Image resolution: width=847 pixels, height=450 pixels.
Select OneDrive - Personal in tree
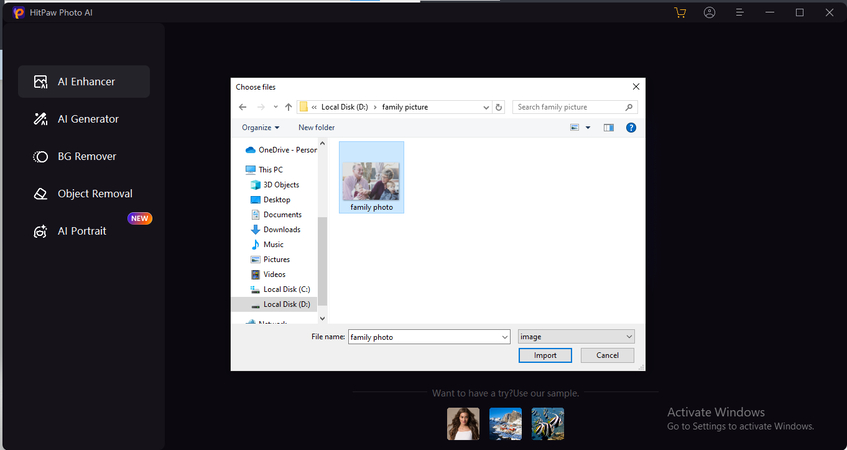coord(281,150)
